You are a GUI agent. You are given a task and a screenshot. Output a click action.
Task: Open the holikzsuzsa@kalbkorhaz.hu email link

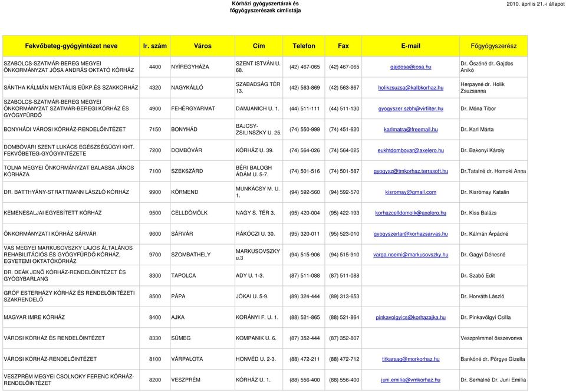(x=410, y=88)
